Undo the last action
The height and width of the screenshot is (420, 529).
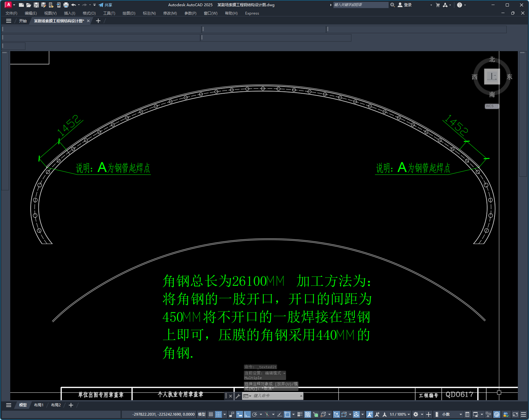coord(73,5)
